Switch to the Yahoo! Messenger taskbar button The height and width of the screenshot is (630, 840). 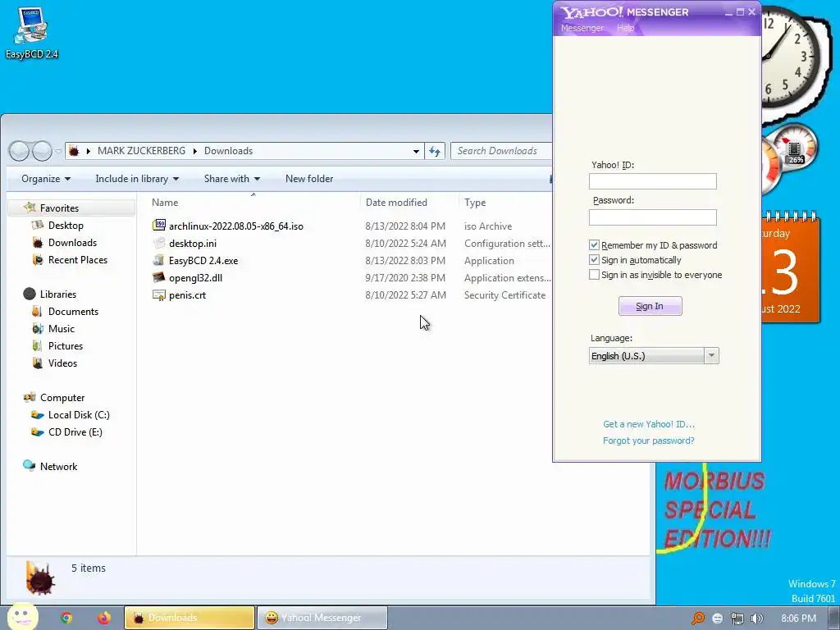click(322, 618)
